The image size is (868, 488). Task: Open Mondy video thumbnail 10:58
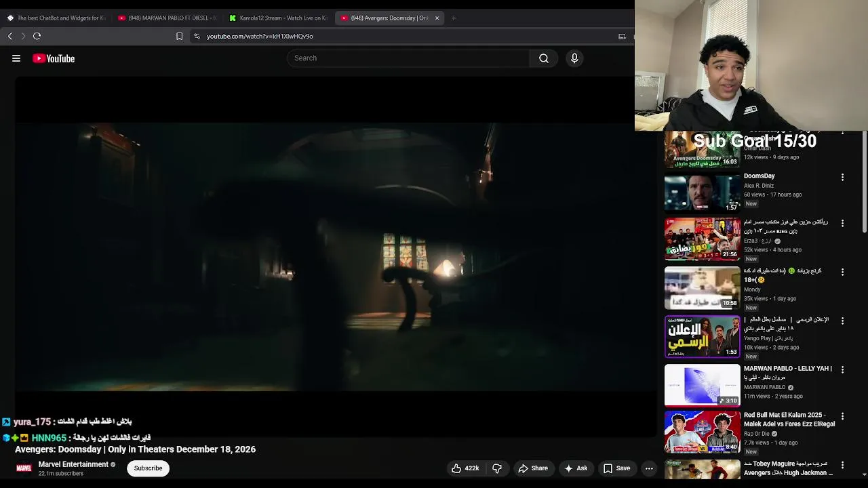coord(702,288)
